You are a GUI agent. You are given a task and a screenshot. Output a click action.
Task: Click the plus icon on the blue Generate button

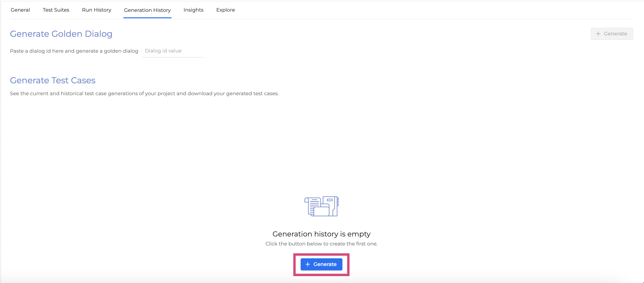pos(308,264)
